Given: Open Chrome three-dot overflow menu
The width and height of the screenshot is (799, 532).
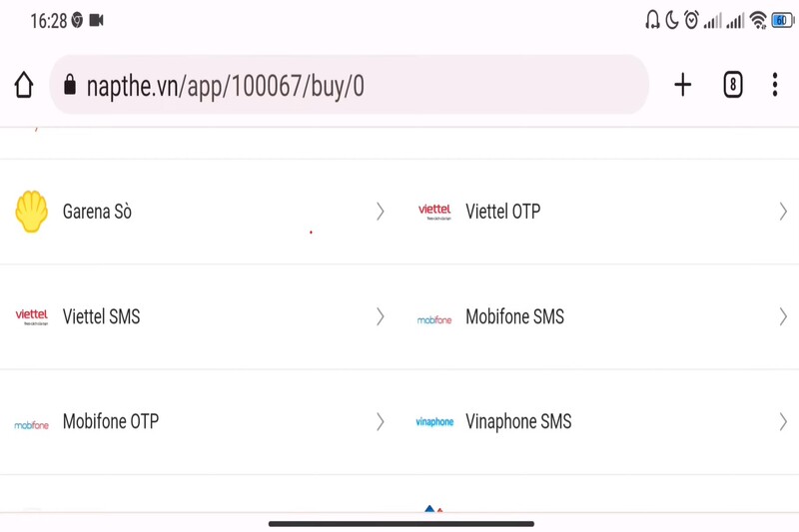Looking at the screenshot, I should 775,86.
